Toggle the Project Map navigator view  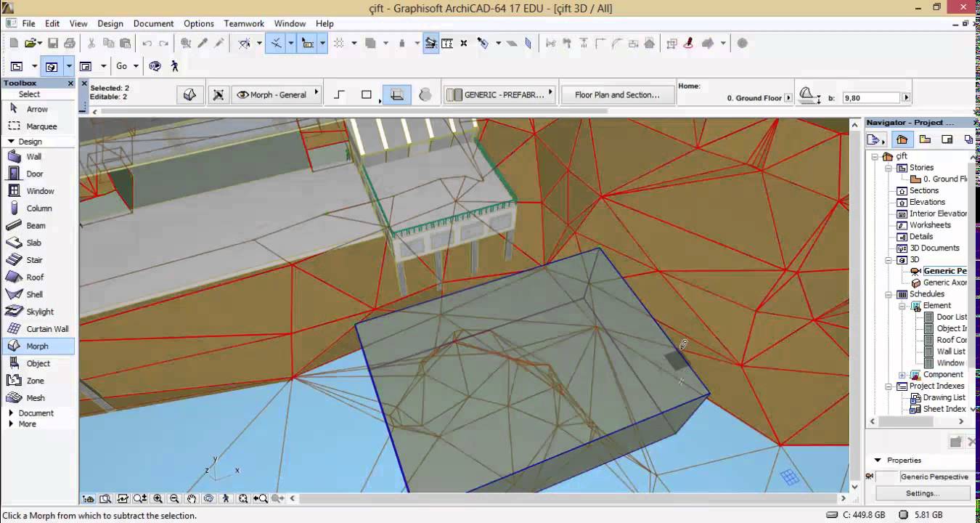click(902, 139)
